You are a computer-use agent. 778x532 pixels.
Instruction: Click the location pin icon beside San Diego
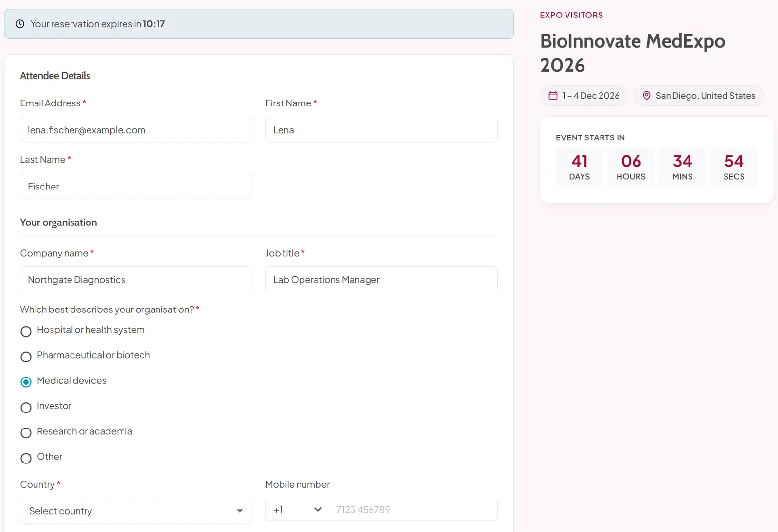click(647, 96)
